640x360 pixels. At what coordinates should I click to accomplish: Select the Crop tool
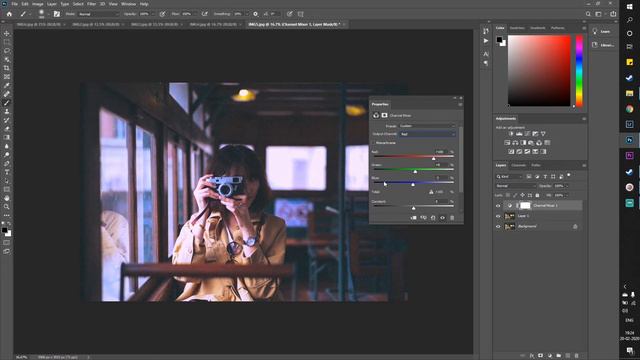tap(7, 68)
